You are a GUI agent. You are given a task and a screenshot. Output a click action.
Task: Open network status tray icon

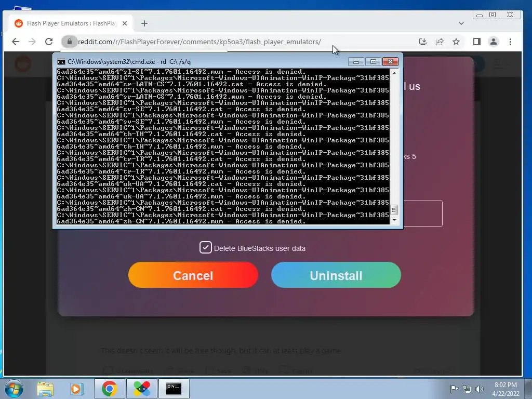[467, 389]
